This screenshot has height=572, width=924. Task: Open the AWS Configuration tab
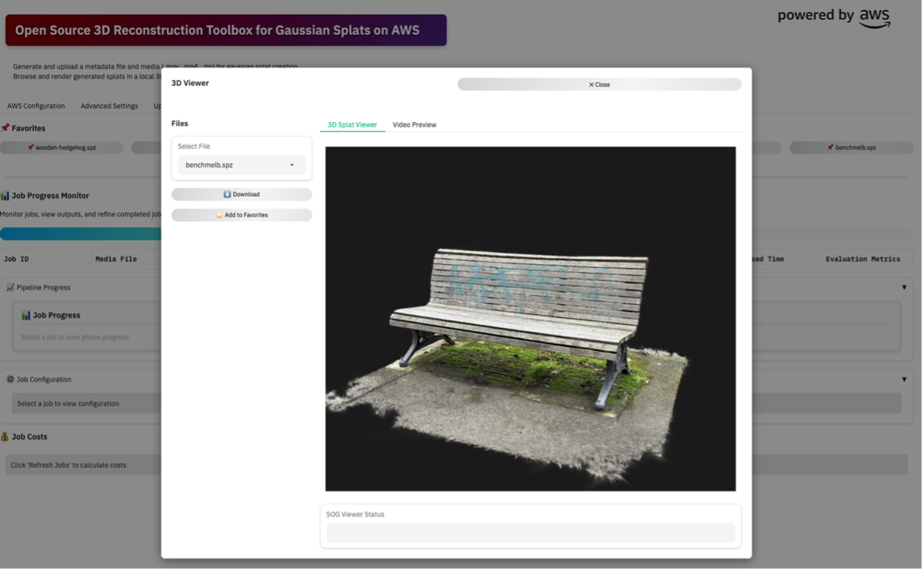pos(36,106)
